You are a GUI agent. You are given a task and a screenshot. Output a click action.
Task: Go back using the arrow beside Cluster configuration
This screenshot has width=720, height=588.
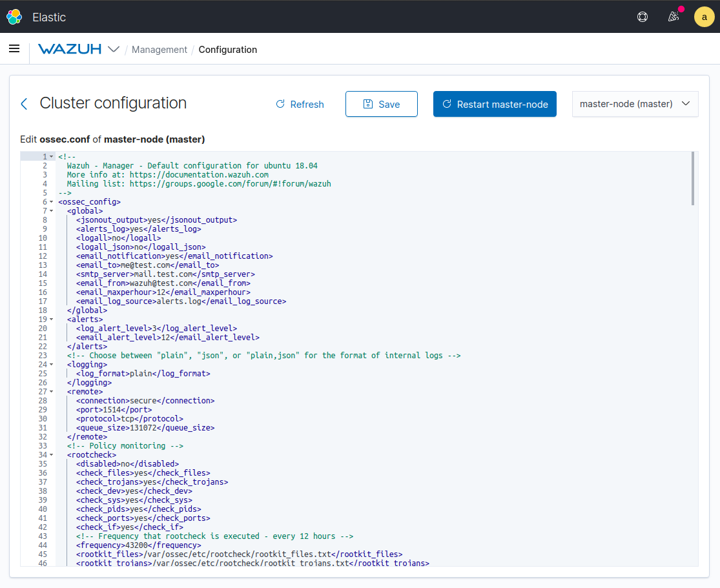24,103
